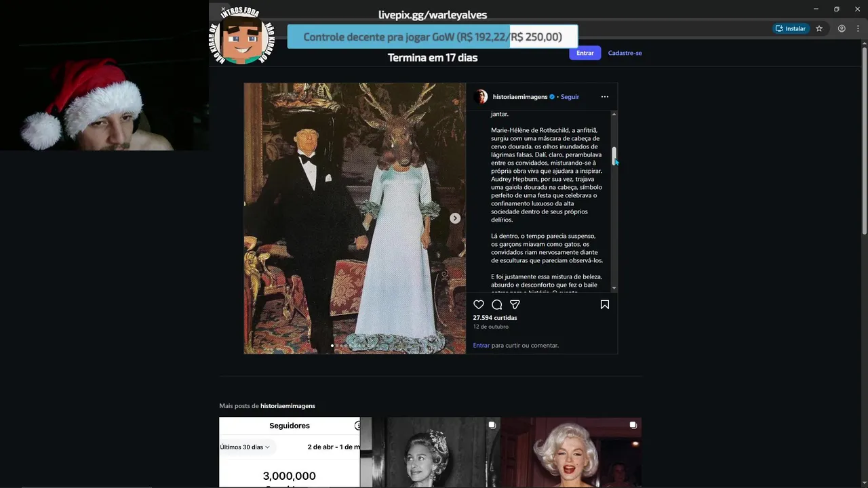Screen dimensions: 868x488
Task: Minimize the browser window
Action: (816, 9)
